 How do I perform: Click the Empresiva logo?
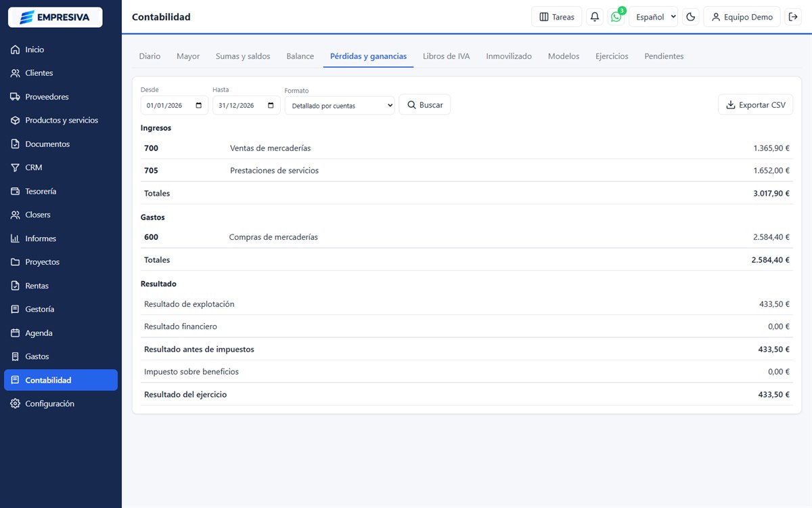click(55, 17)
